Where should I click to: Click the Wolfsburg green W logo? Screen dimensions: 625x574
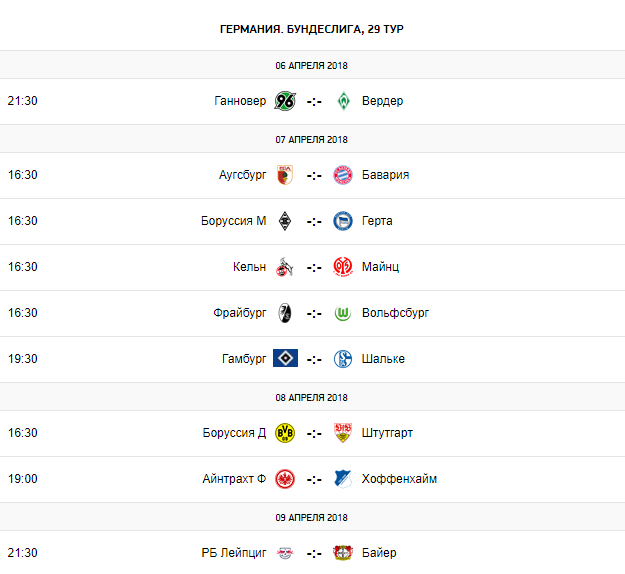click(x=343, y=313)
